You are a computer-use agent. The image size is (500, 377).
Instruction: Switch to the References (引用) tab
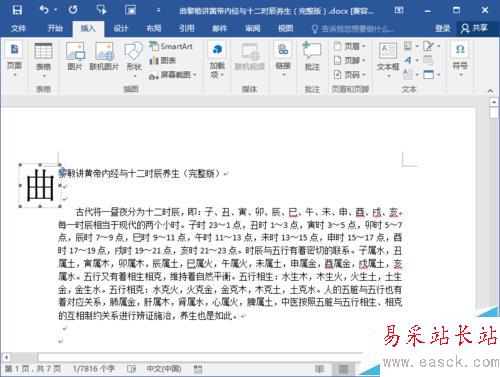[187, 28]
